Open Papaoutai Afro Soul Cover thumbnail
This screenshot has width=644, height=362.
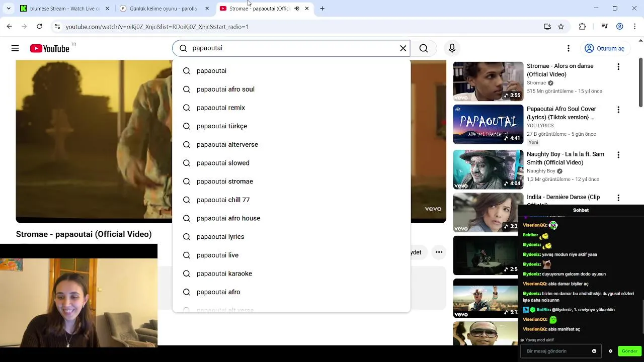coord(488,124)
